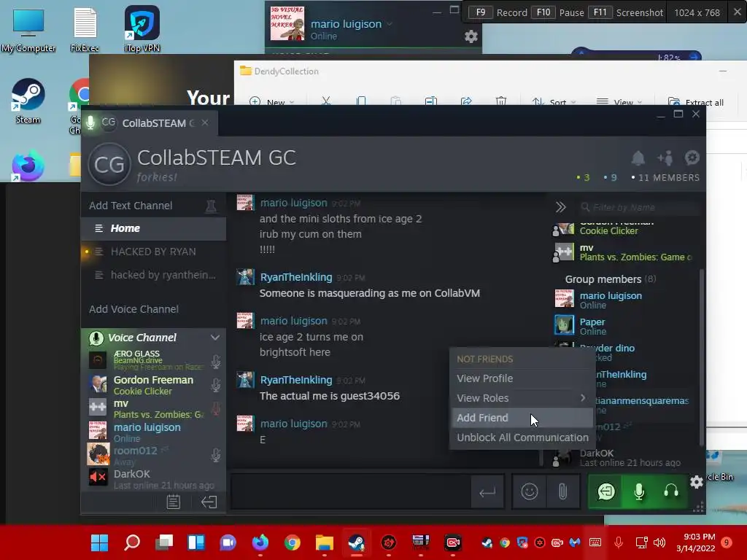Open notification bell settings in CollabSTEAM chat
Image resolution: width=747 pixels, height=560 pixels.
click(x=638, y=158)
